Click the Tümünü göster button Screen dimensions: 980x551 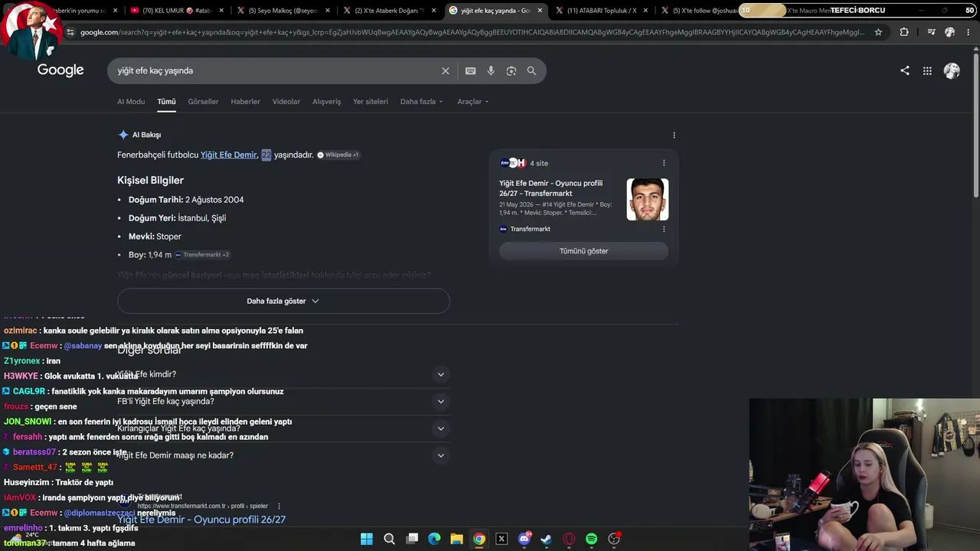(583, 251)
